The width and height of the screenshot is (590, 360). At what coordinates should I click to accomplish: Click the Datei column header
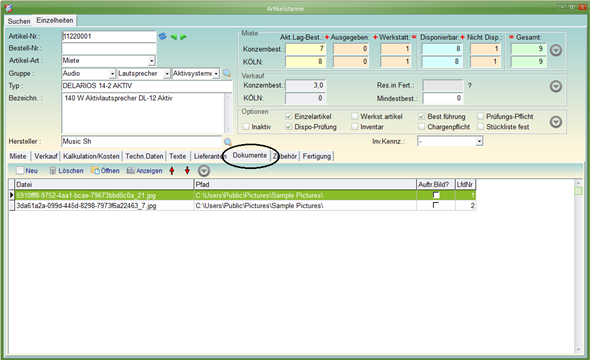point(104,184)
